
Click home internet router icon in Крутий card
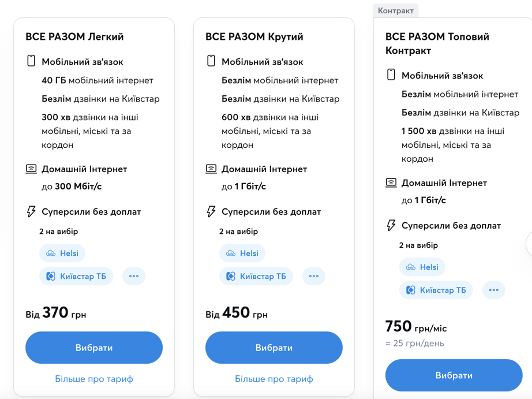pyautogui.click(x=211, y=169)
